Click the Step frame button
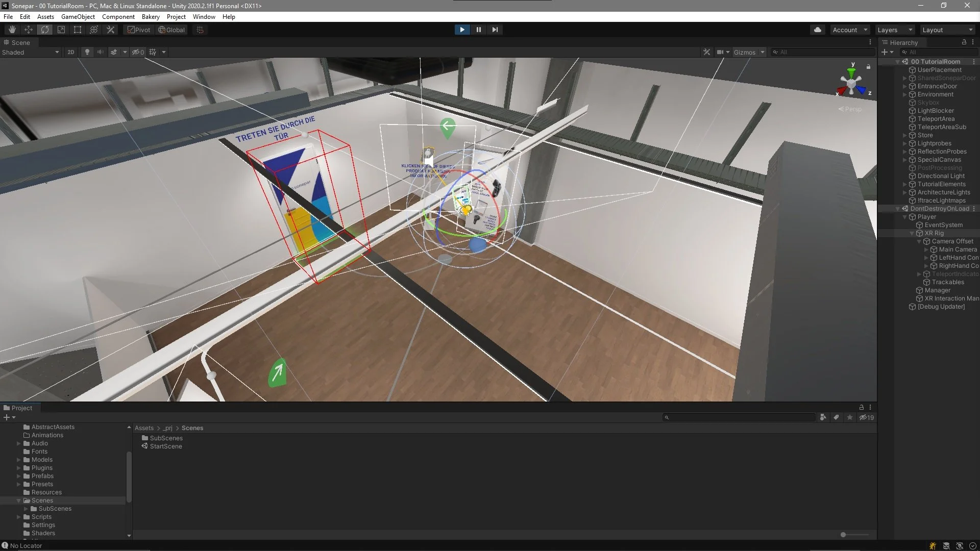The image size is (980, 551). [x=495, y=30]
